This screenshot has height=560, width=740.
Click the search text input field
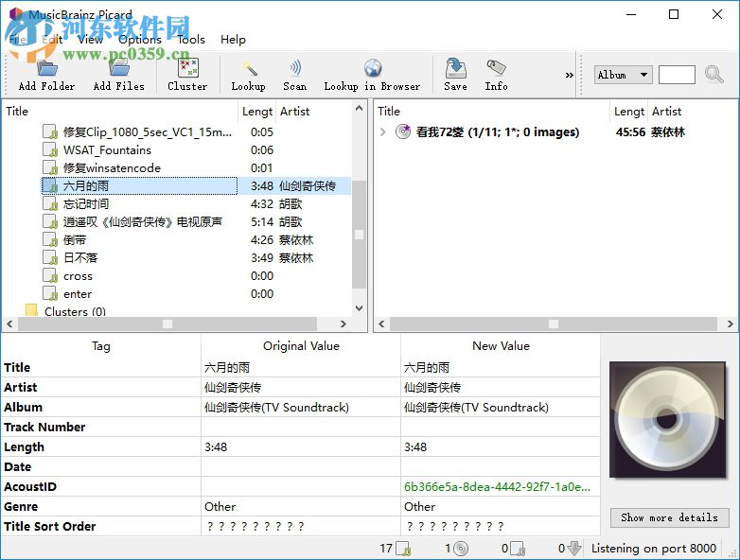tap(677, 75)
